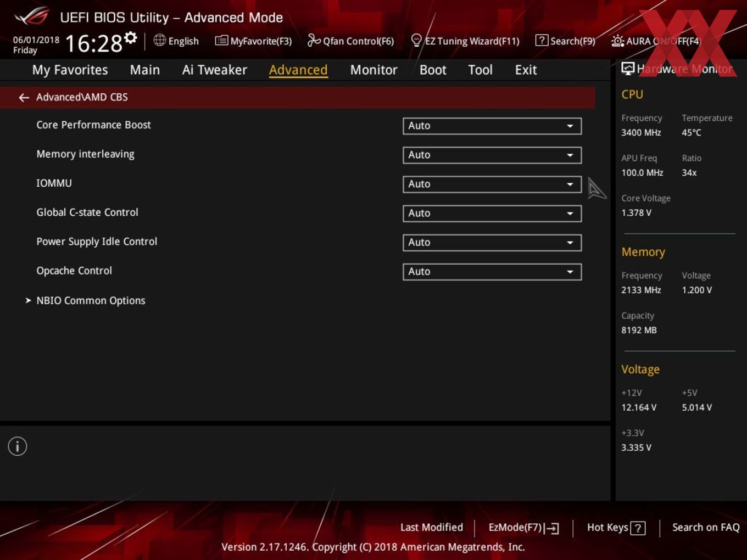The image size is (747, 560).
Task: Click the Hardware Monitor screen icon
Action: point(628,69)
